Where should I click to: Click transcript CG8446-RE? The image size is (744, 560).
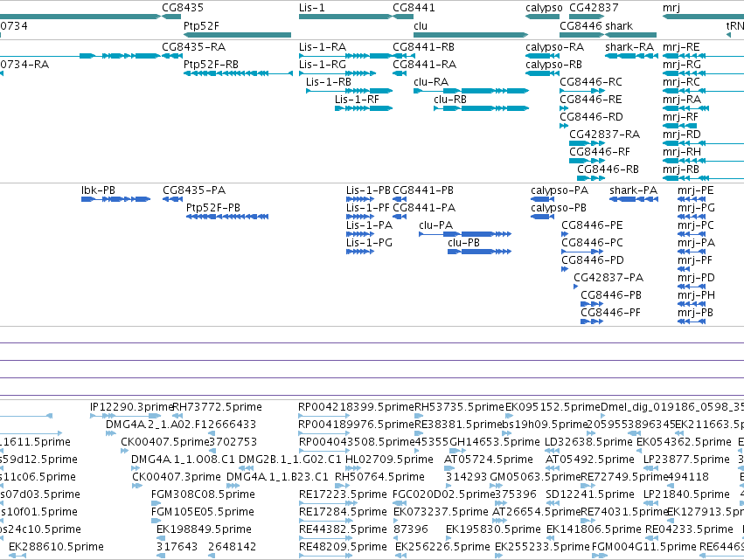point(591,100)
